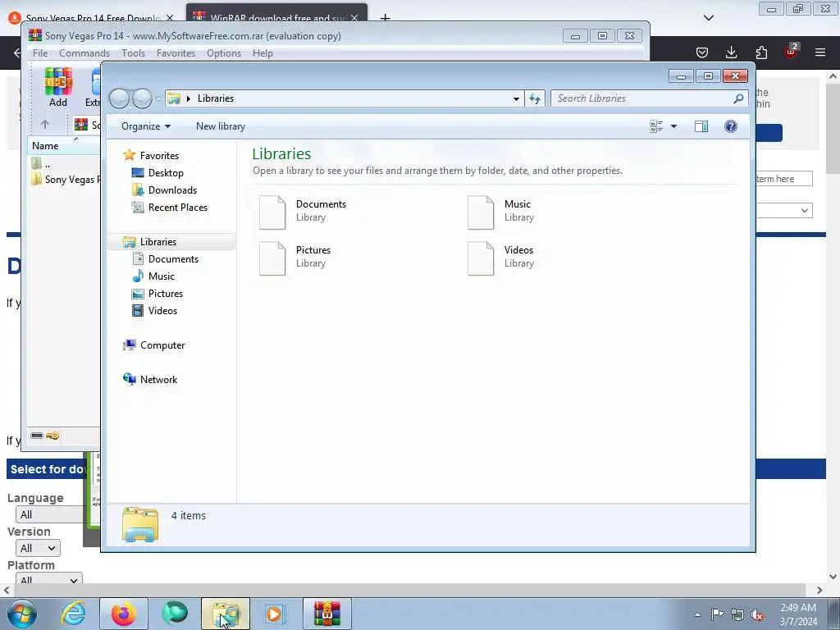
Task: Click the search magnifier in Search Libraries
Action: [x=738, y=98]
